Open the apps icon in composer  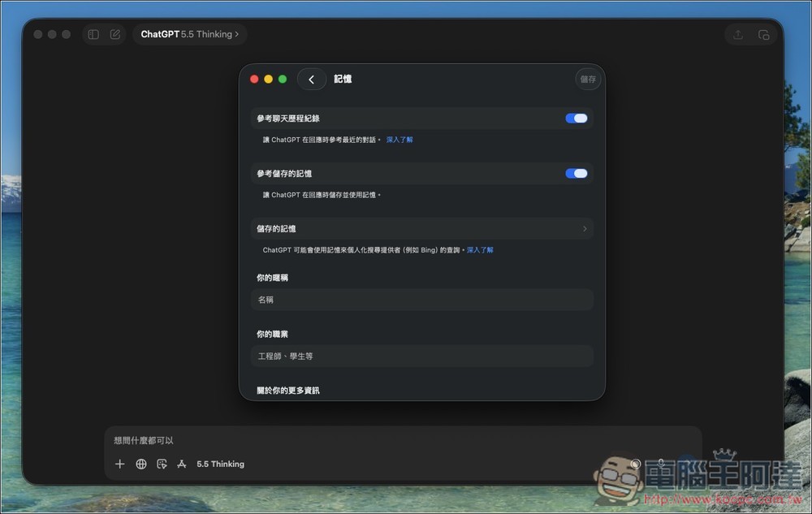point(181,464)
